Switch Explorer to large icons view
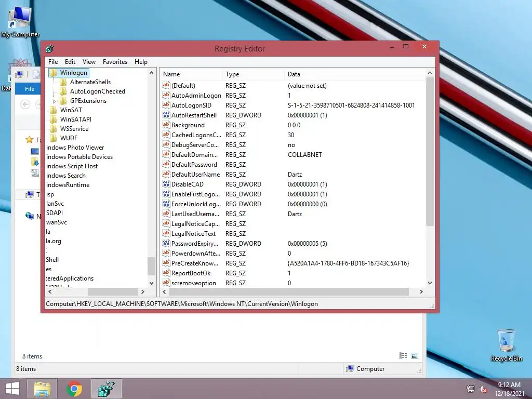 (415, 356)
